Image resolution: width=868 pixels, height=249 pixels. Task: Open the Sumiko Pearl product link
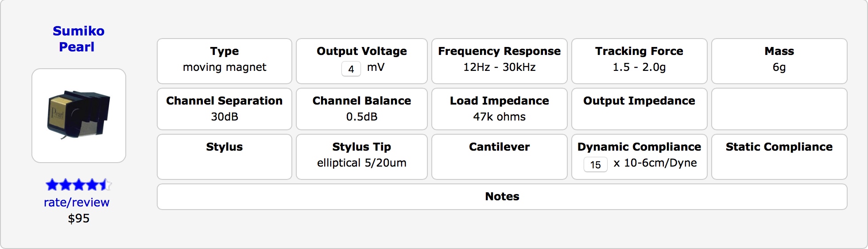pos(78,39)
